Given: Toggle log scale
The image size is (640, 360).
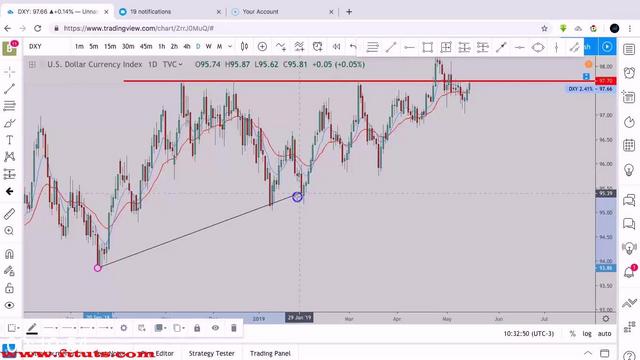Looking at the screenshot, I should coord(587,333).
